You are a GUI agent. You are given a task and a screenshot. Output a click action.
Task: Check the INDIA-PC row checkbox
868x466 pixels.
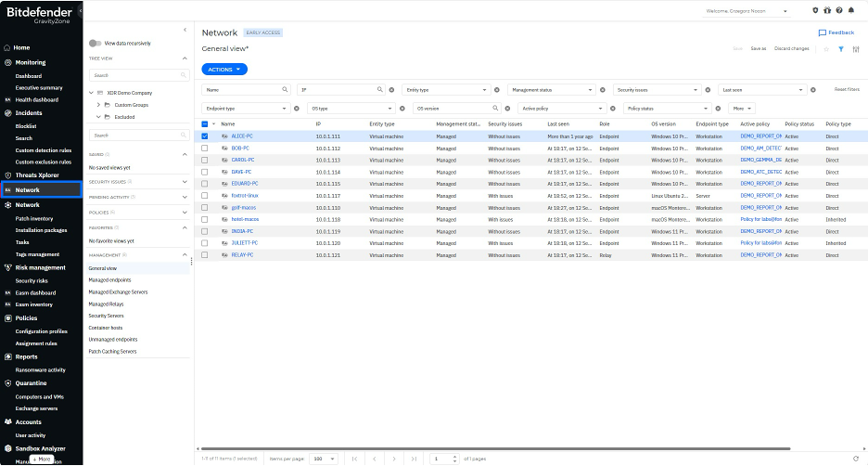pyautogui.click(x=205, y=232)
